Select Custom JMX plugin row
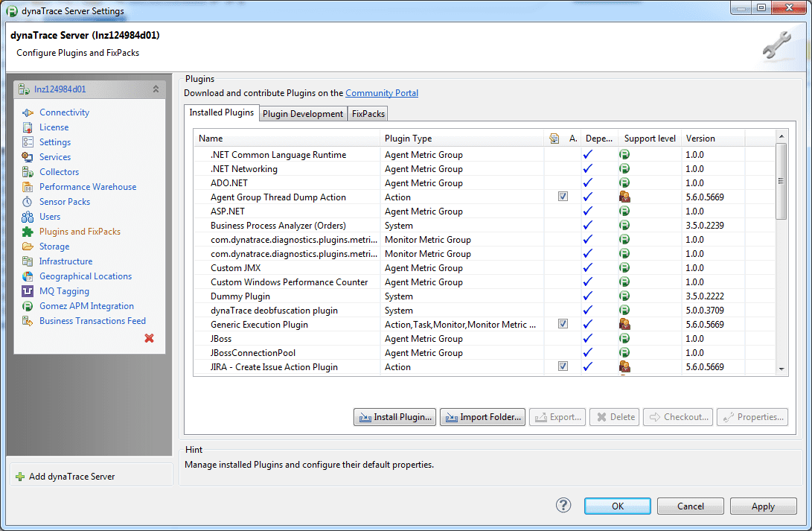This screenshot has width=812, height=531. tap(485, 268)
